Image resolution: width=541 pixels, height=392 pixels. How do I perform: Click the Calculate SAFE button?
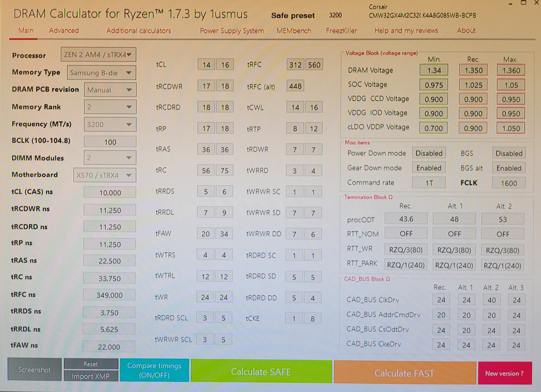click(x=261, y=372)
